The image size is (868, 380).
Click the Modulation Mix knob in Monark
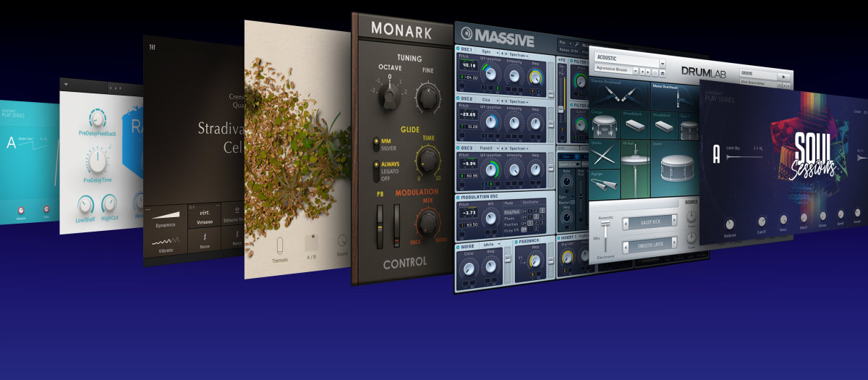pos(427,221)
